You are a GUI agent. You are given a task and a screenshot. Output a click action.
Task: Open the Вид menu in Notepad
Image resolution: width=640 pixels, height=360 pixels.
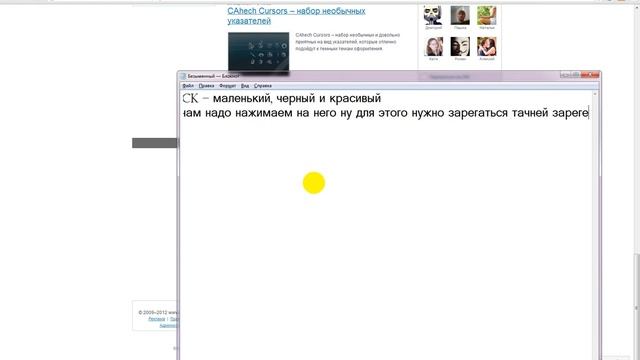(x=244, y=86)
